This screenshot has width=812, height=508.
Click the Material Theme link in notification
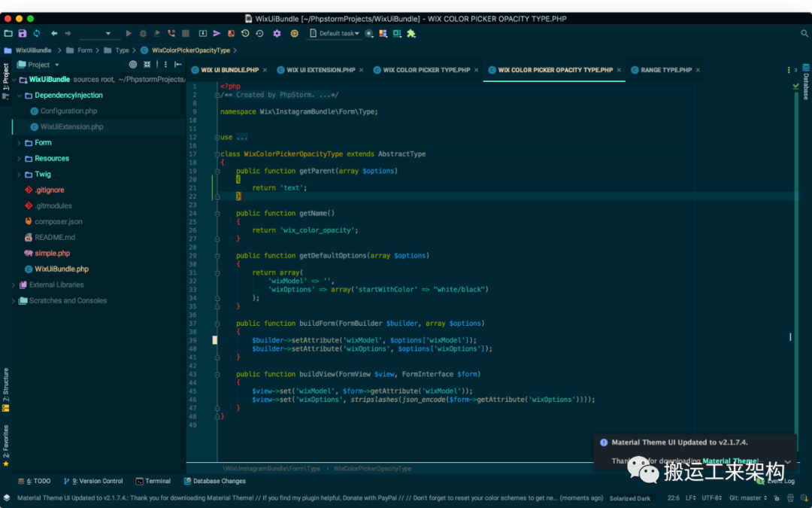tap(729, 461)
